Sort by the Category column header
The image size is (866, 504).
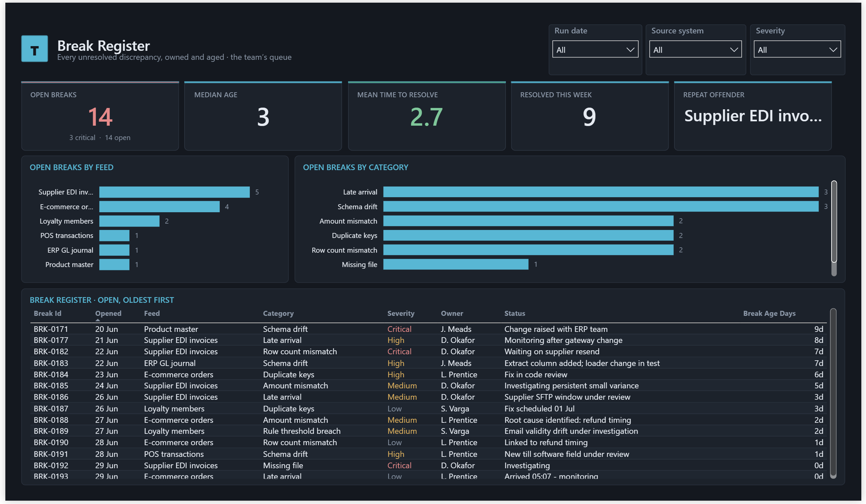click(x=278, y=313)
